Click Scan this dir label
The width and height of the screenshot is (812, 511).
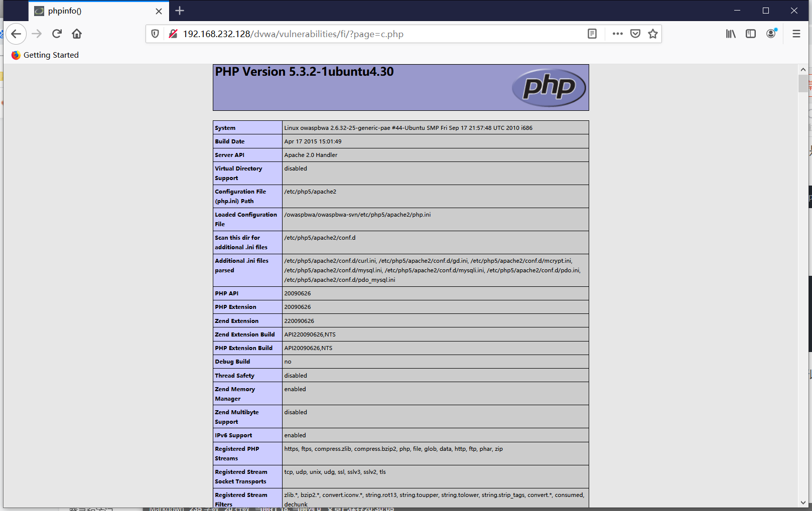[x=241, y=242]
